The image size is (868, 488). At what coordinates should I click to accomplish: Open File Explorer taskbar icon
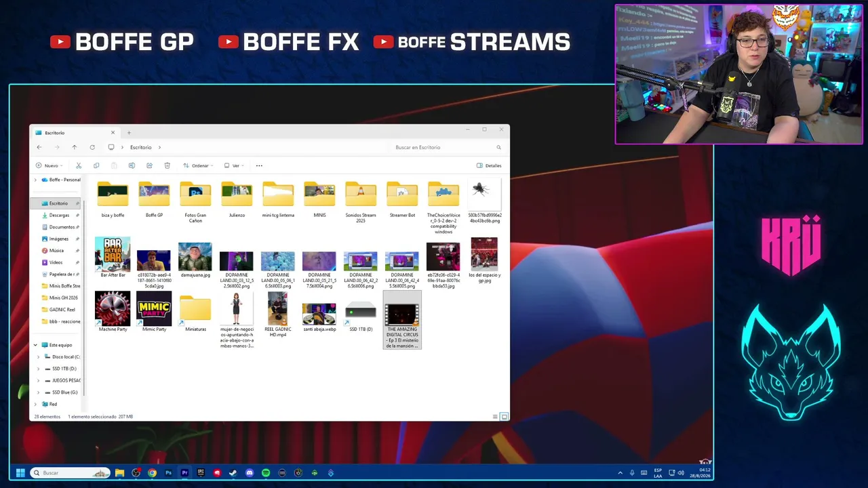[119, 473]
